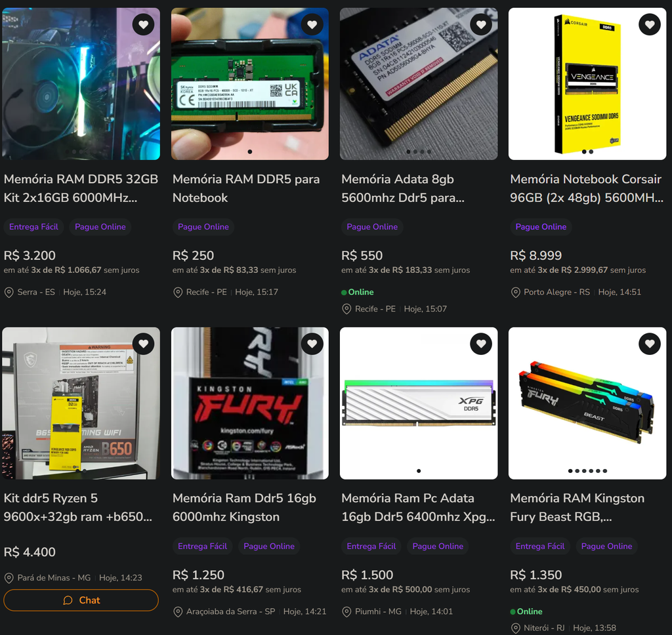672x635 pixels.
Task: Open the MSI B650 motherboard kit photo
Action: [x=81, y=403]
